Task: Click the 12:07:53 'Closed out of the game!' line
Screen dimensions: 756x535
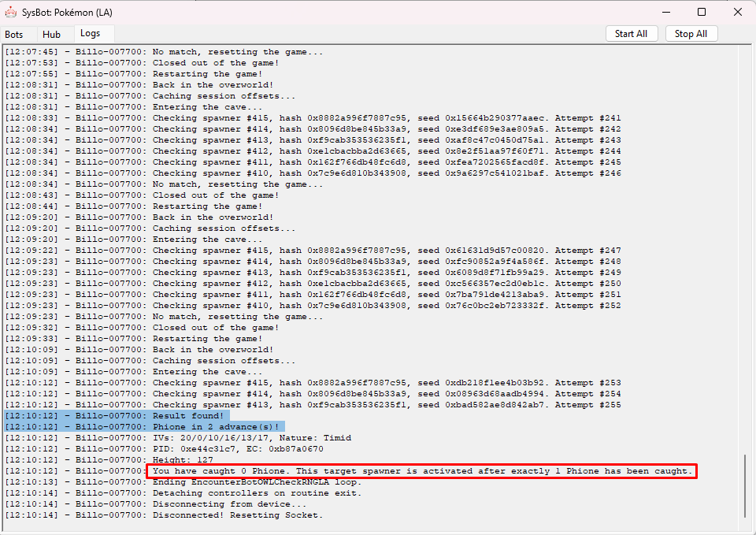Action: point(143,63)
